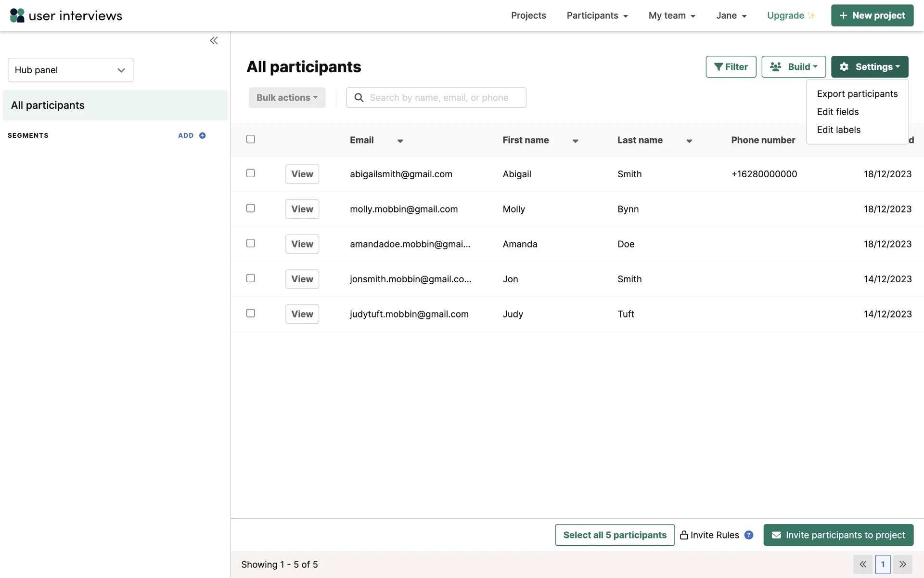Sort by Email column arrow
Screen dimensions: 924x578
pos(400,141)
